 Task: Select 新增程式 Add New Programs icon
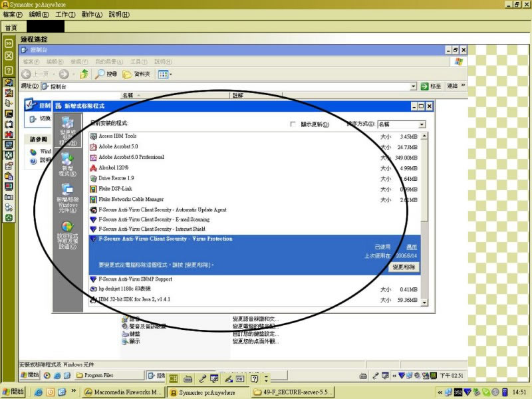(x=68, y=164)
